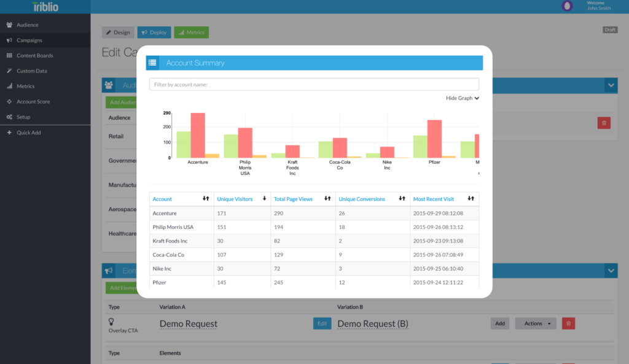The height and width of the screenshot is (364, 629).
Task: Open Account Score in sidebar
Action: (x=45, y=101)
